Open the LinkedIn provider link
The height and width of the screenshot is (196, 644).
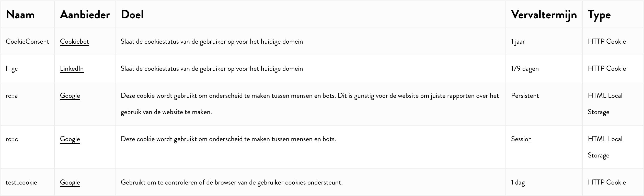(72, 69)
